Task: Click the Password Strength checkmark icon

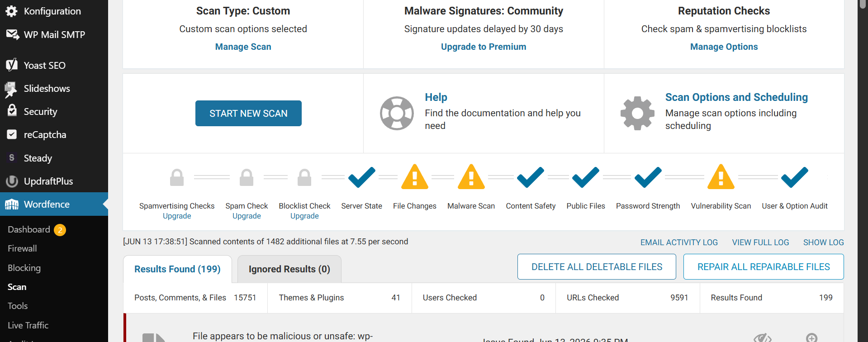Action: [648, 177]
